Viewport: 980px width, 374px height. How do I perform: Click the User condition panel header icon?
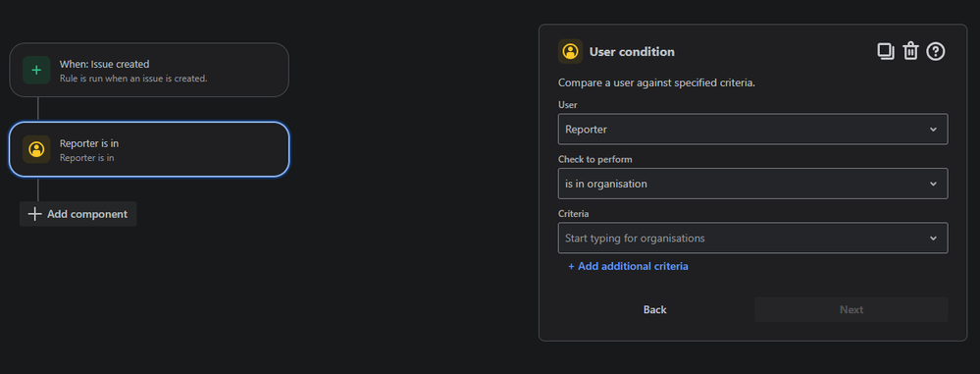[x=570, y=51]
